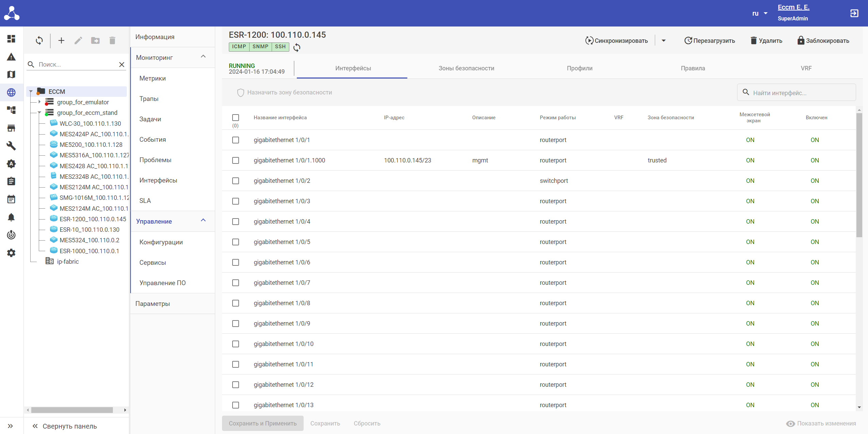Open the Конфигурации menu item
868x434 pixels.
point(161,242)
